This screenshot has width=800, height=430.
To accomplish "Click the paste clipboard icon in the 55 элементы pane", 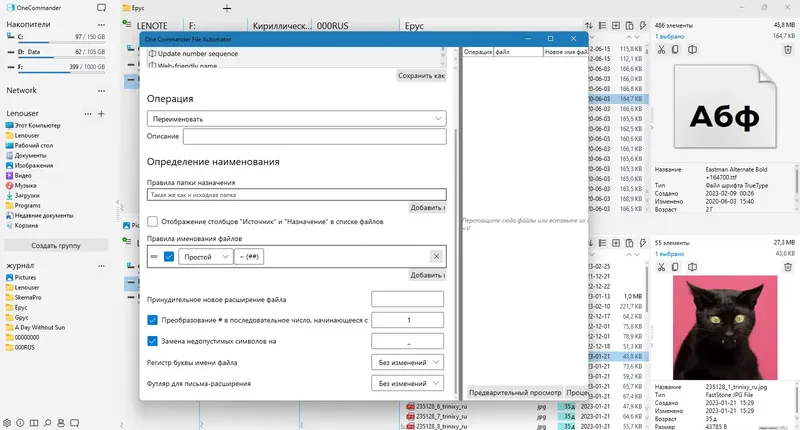I will click(630, 243).
